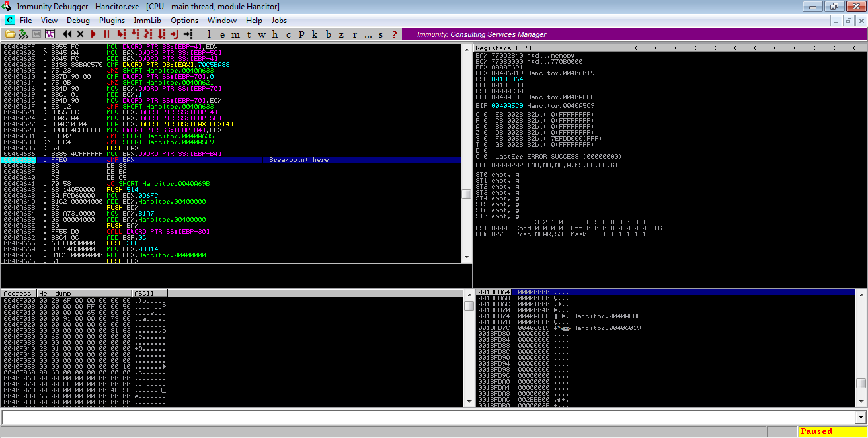This screenshot has width=868, height=438.
Task: Click the Trace into toolbar icon
Action: pyautogui.click(x=148, y=34)
